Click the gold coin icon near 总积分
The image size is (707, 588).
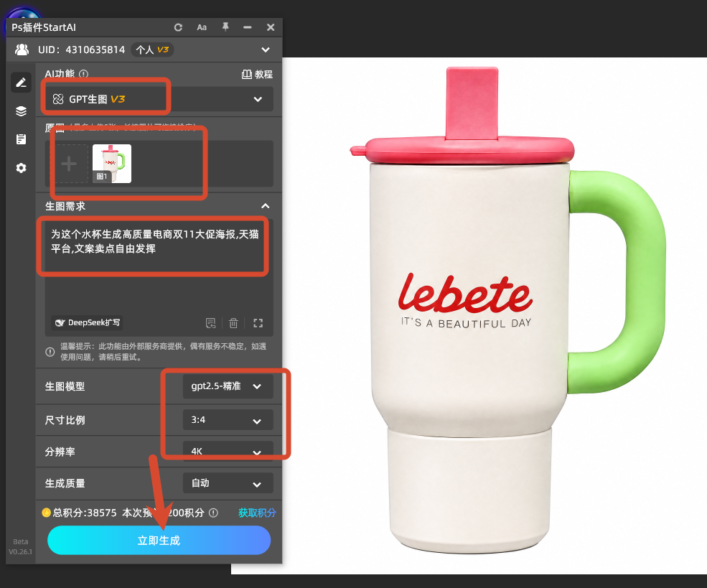(46, 512)
